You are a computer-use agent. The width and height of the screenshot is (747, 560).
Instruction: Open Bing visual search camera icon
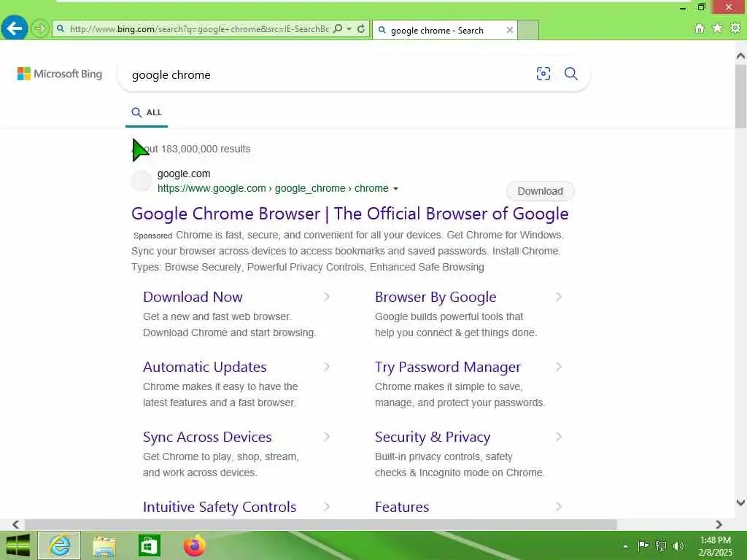click(x=543, y=74)
